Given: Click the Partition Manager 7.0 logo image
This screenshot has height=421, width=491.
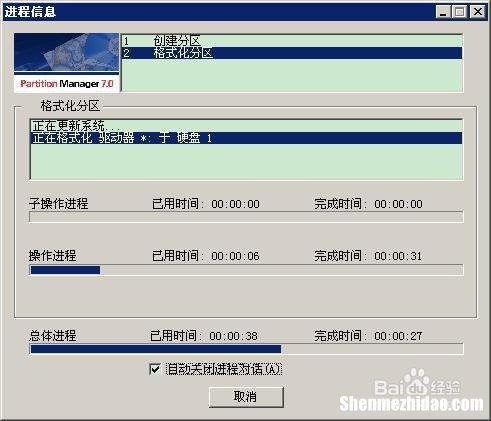Looking at the screenshot, I should pyautogui.click(x=67, y=62).
